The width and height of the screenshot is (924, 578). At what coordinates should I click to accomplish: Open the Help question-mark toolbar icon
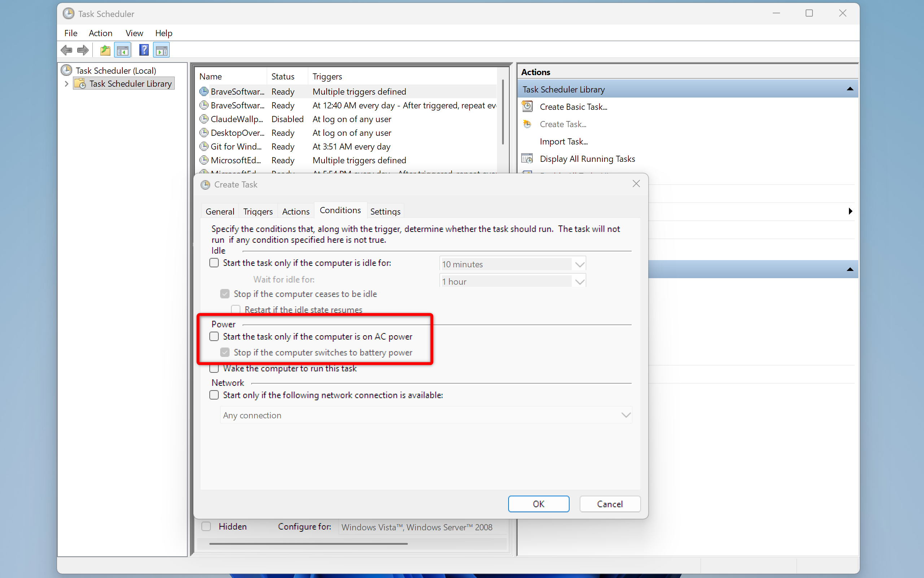144,50
